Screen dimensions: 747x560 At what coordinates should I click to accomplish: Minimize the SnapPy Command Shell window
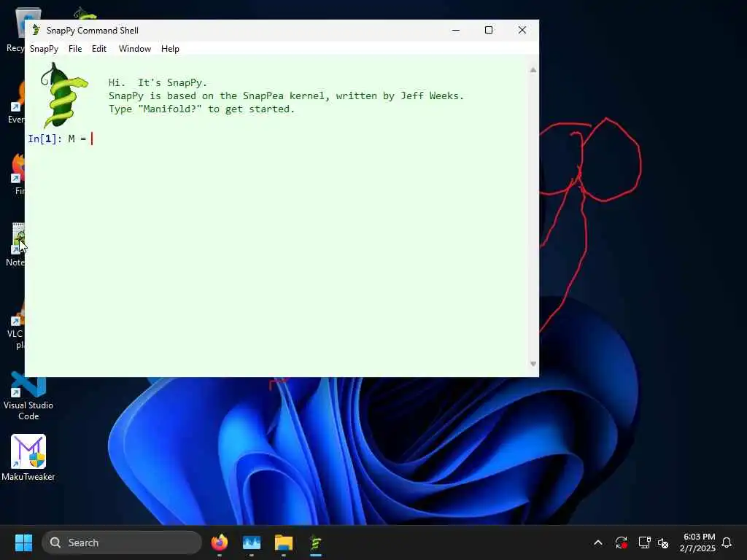coord(456,30)
